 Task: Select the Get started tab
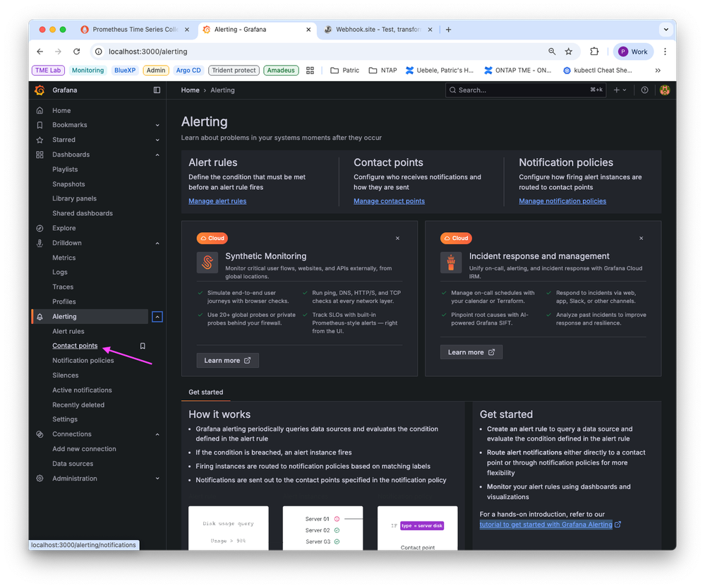[205, 392]
